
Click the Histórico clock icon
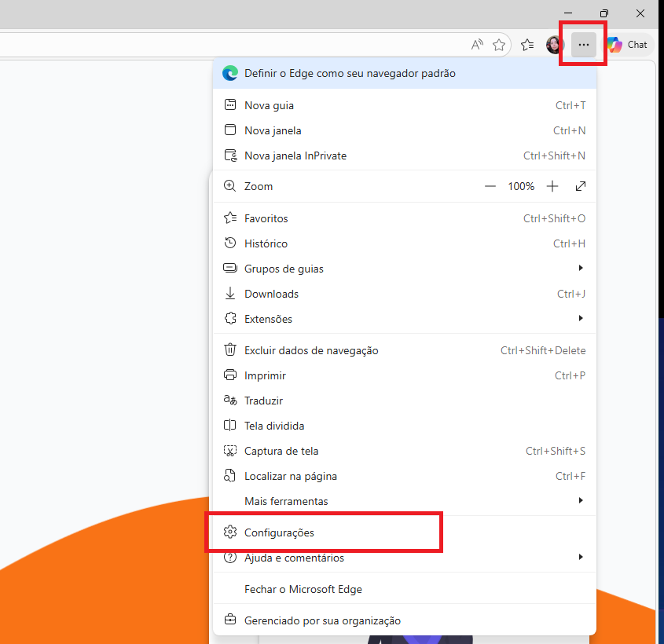pyautogui.click(x=230, y=243)
